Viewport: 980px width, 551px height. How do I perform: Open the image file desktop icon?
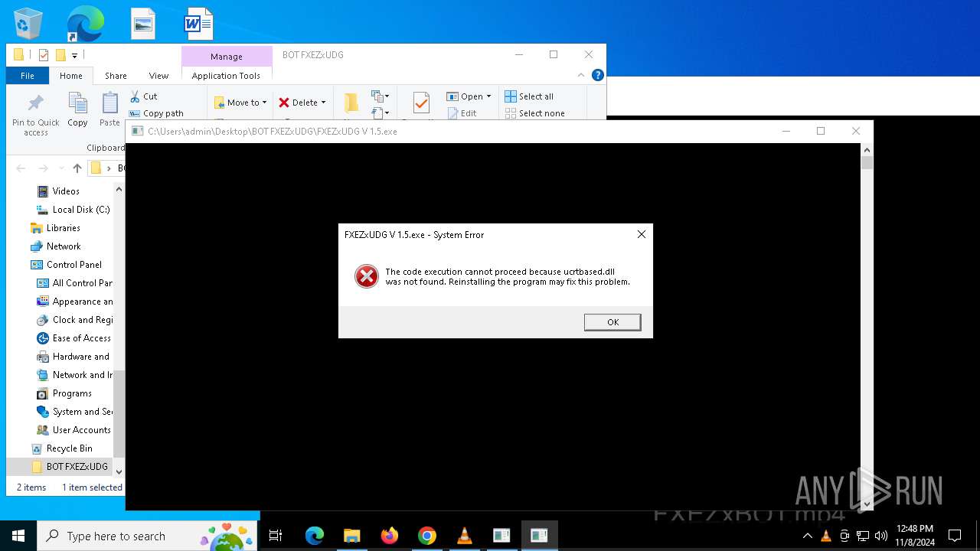click(x=142, y=24)
